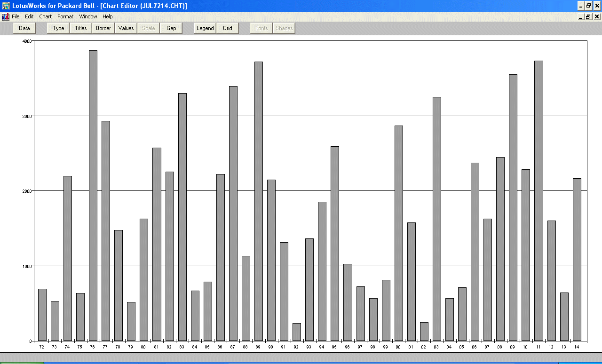
Task: Click the x-axis label 74
Action: 67,347
